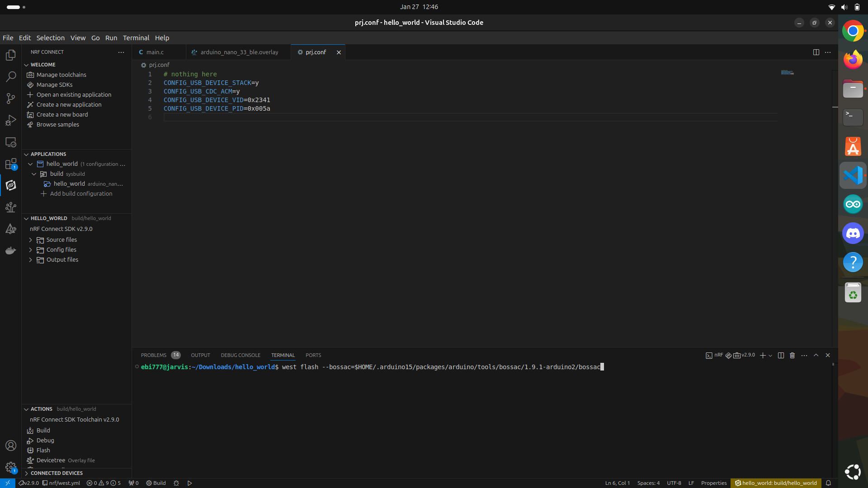Click notifications bell in status bar
The image size is (868, 488).
[828, 483]
